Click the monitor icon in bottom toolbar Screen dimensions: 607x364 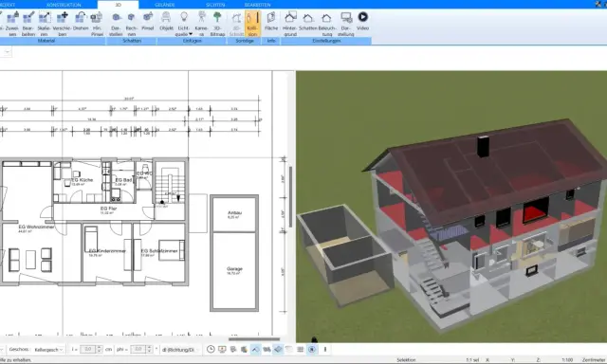222,349
